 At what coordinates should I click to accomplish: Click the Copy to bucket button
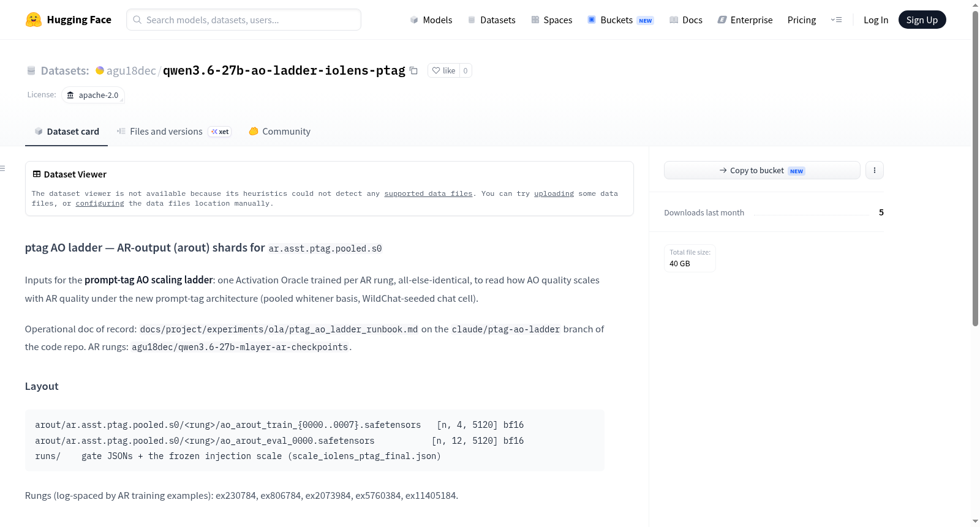[x=762, y=170]
